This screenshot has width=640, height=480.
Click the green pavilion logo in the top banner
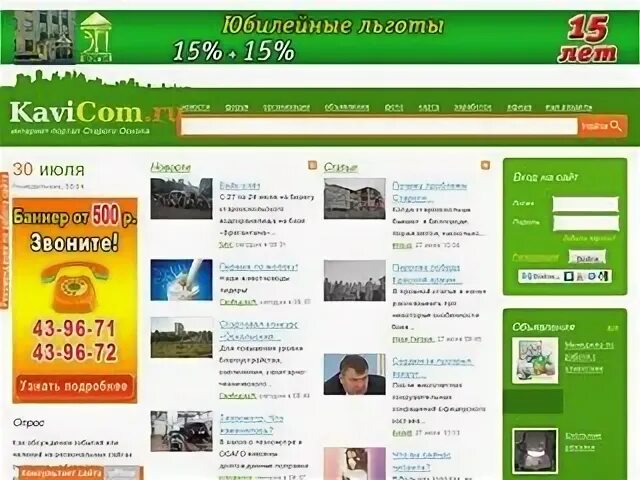click(96, 38)
